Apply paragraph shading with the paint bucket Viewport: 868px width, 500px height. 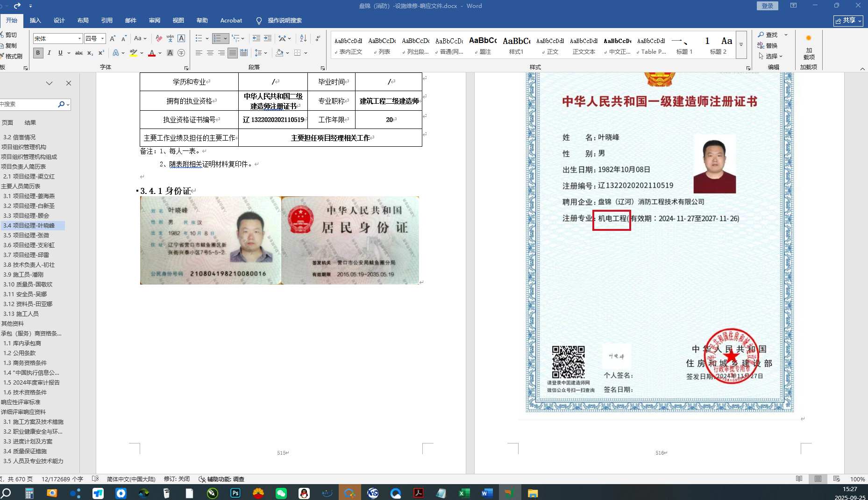(279, 53)
